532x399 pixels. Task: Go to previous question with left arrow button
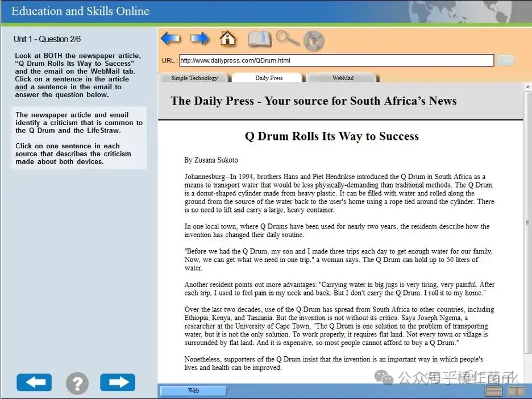[x=34, y=383]
